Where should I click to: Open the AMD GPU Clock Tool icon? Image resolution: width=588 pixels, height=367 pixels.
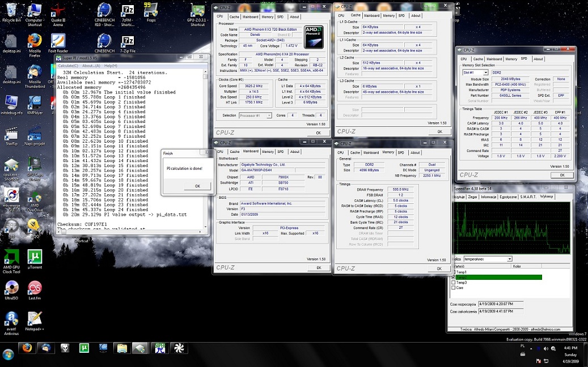11,262
